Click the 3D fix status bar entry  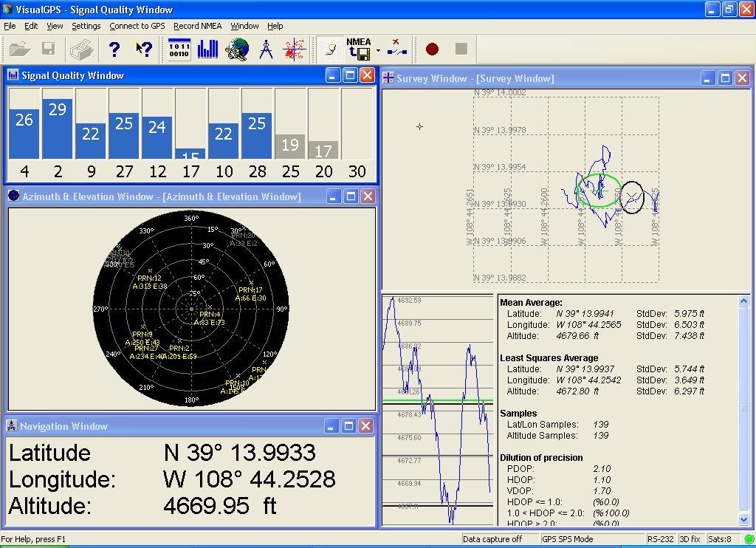pyautogui.click(x=690, y=539)
